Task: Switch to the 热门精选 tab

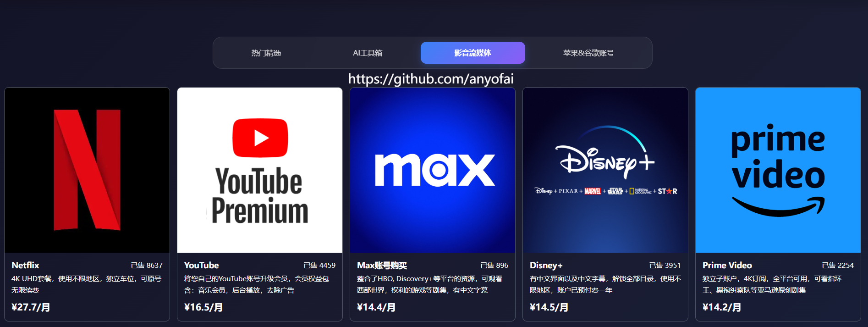Action: coord(266,53)
